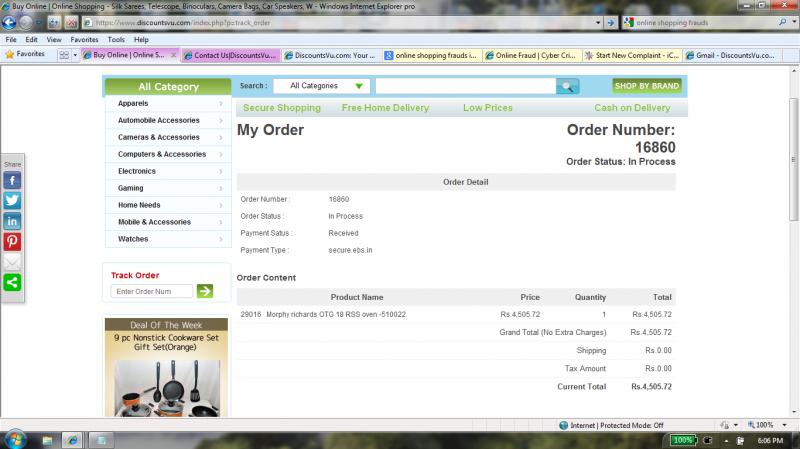Image resolution: width=800 pixels, height=449 pixels.
Task: Switch to the Start New Complaint tab
Action: (x=632, y=55)
